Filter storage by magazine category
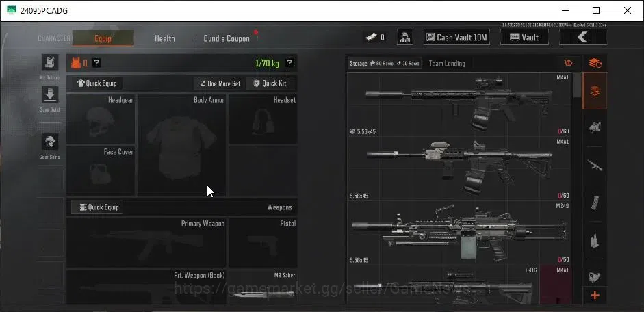 coord(595,203)
